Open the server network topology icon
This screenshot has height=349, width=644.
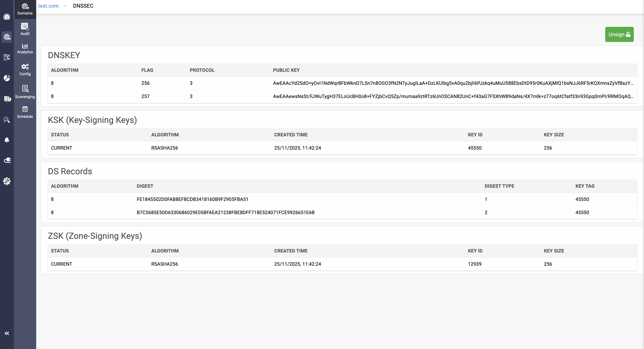point(7,57)
